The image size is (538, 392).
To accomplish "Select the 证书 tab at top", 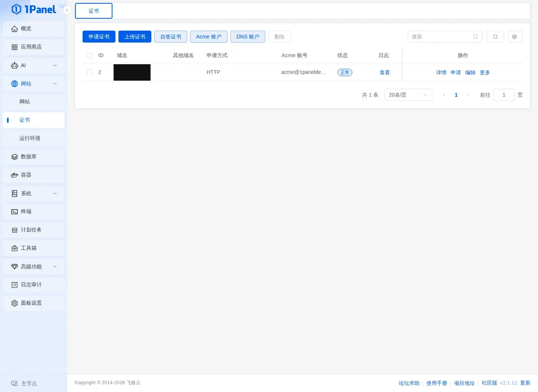I will [x=94, y=11].
